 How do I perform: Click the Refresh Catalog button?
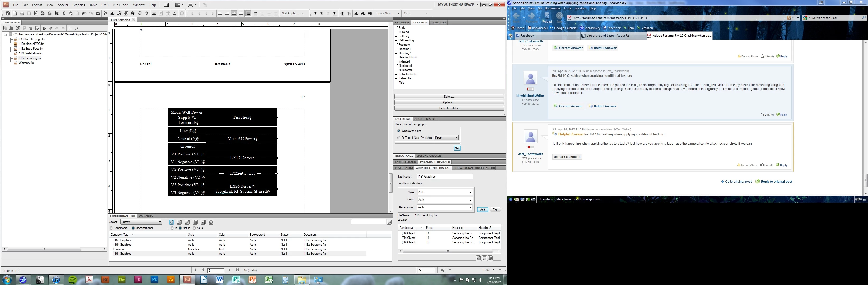click(449, 108)
